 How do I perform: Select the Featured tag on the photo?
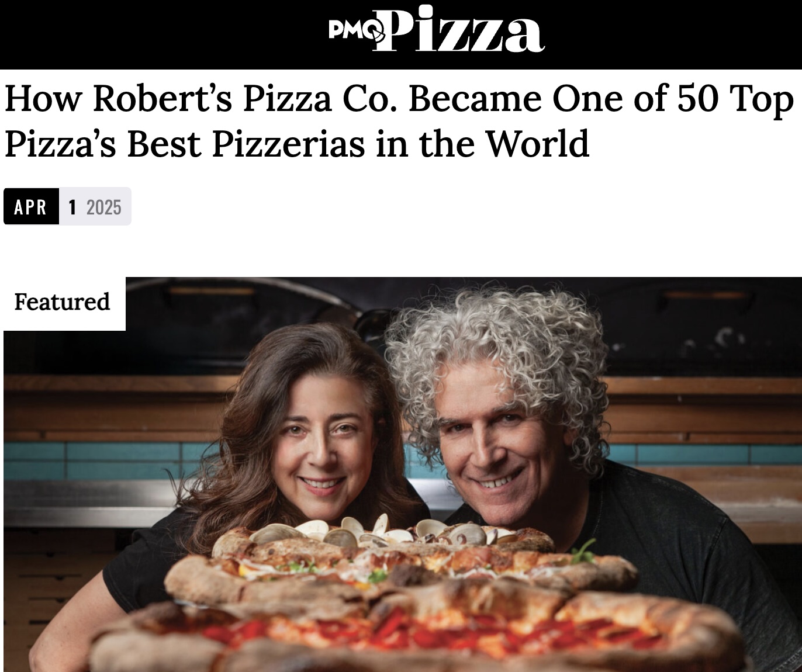62,302
